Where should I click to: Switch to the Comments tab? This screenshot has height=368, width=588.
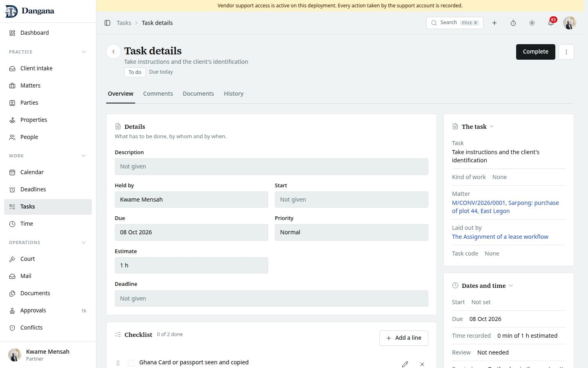pyautogui.click(x=158, y=94)
